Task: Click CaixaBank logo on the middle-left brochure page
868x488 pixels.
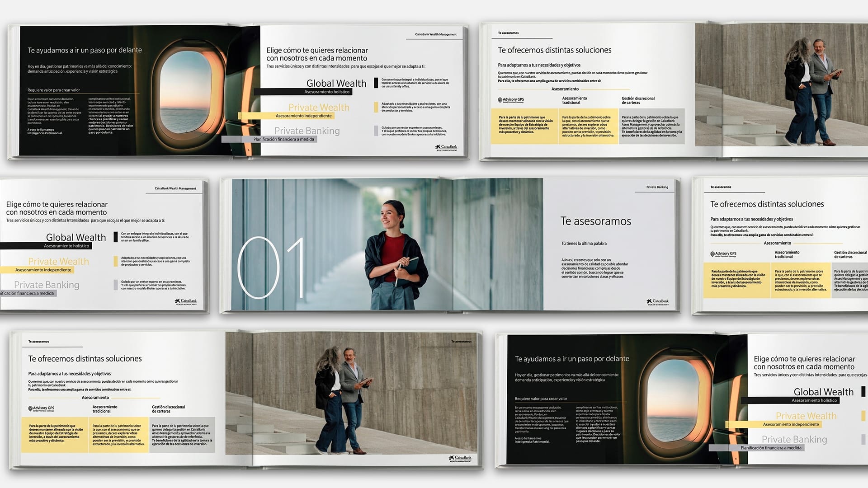Action: click(x=186, y=302)
